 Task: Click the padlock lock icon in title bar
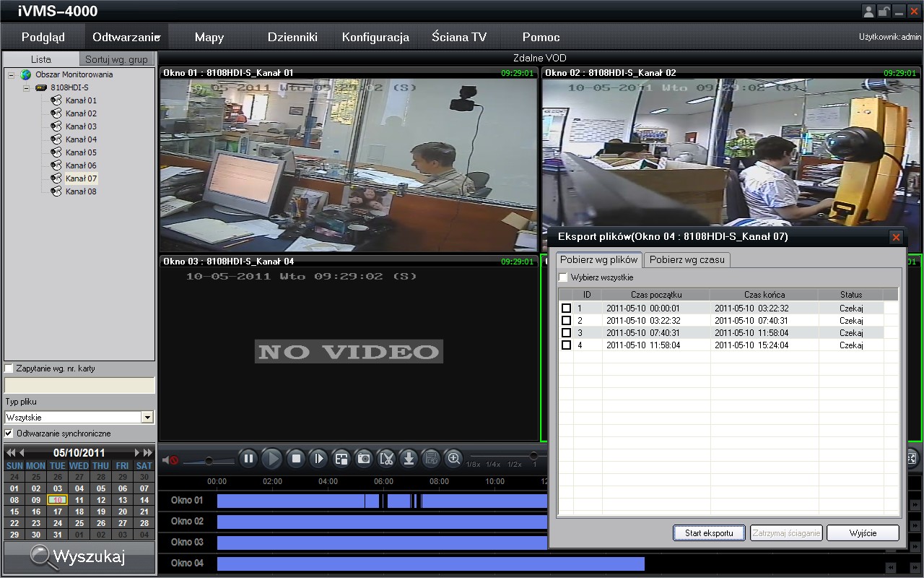pos(884,12)
